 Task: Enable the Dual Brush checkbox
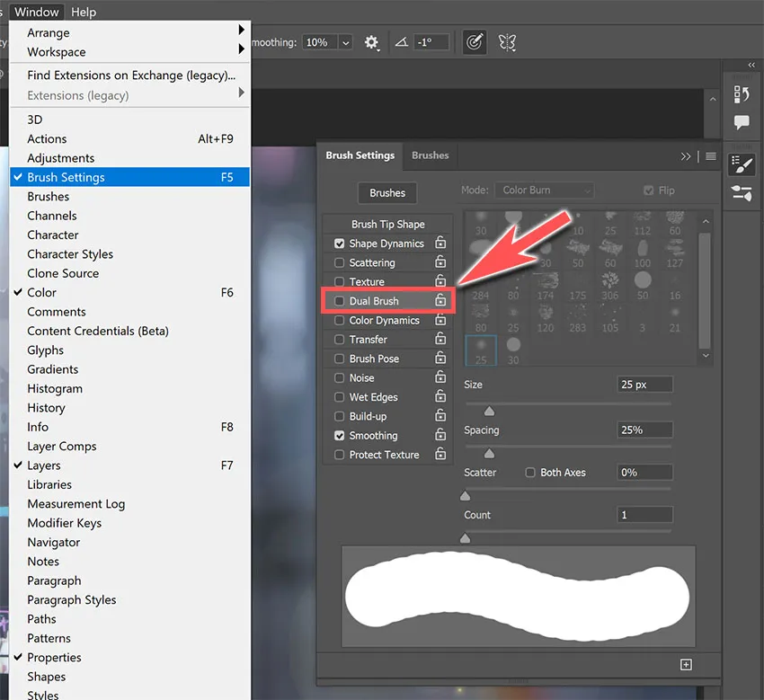coord(340,301)
